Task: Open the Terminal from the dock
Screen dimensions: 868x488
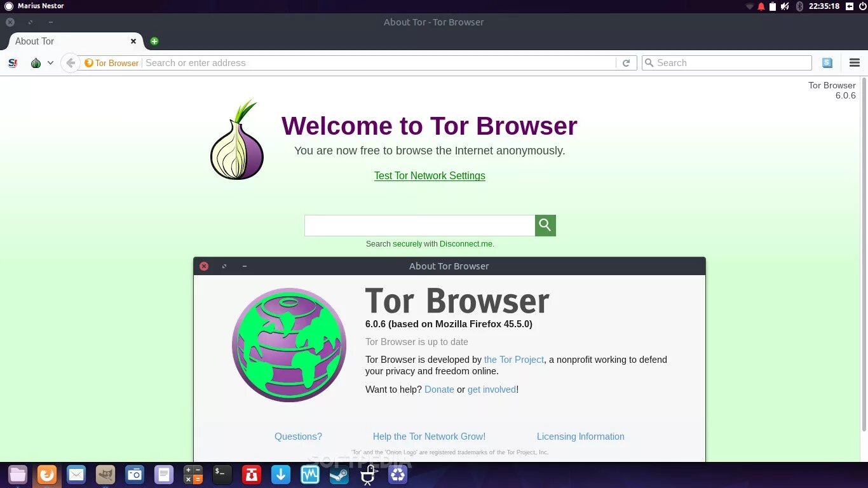Action: pyautogui.click(x=222, y=475)
